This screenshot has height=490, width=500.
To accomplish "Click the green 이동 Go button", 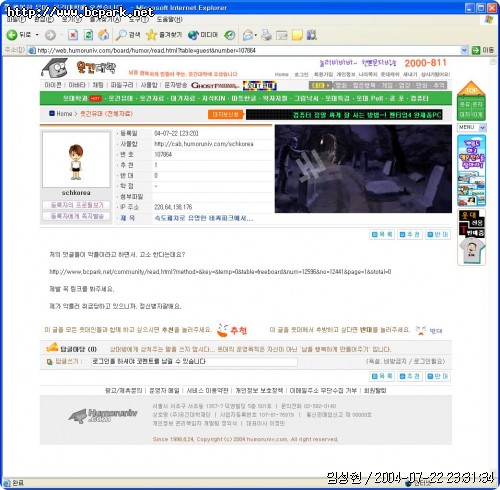I will (x=483, y=50).
